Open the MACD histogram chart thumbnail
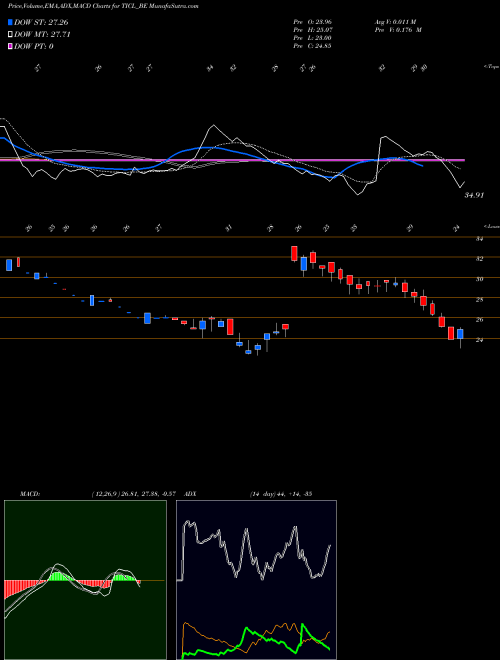500x660 pixels. [x=85, y=580]
